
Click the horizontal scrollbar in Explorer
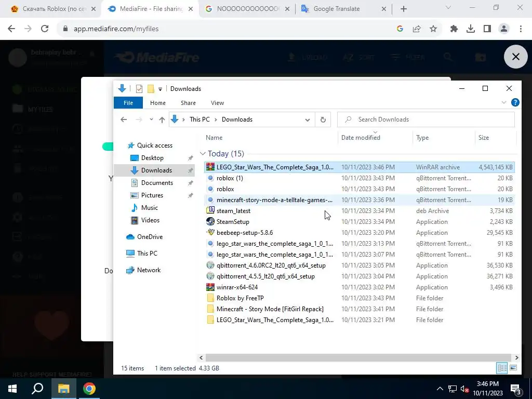coord(358,357)
